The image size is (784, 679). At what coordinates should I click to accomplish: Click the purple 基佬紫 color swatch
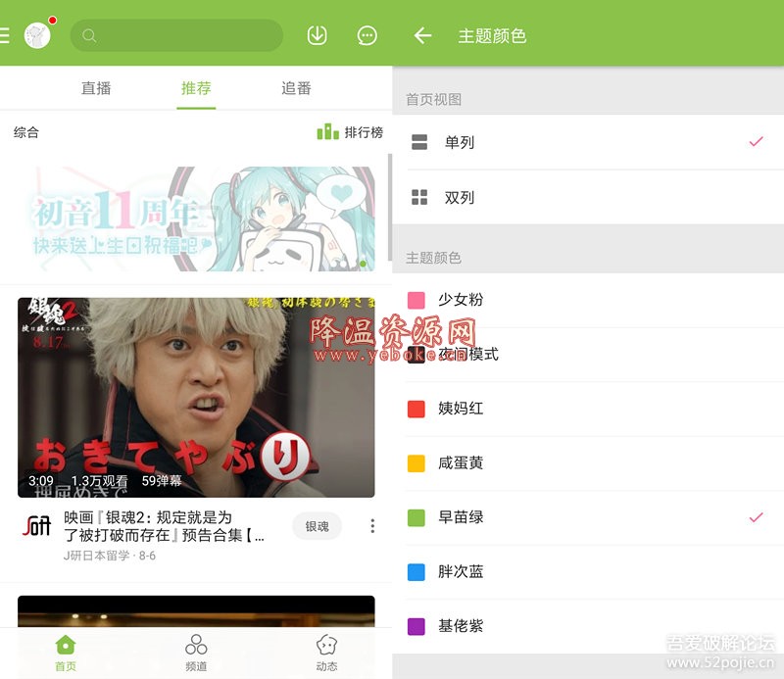click(x=416, y=626)
